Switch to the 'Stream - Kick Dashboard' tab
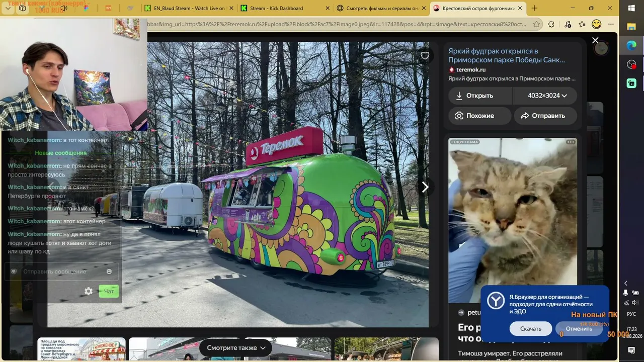Image resolution: width=644 pixels, height=362 pixels. [x=284, y=8]
